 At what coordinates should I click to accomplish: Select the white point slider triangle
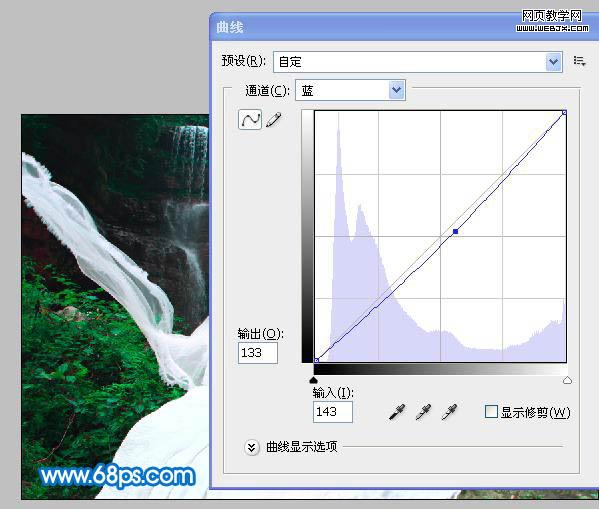point(567,380)
